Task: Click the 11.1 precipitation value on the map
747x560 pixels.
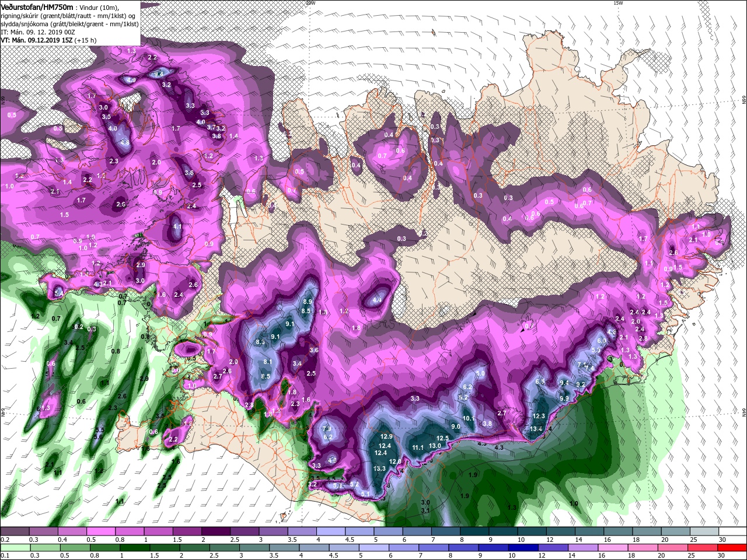Action: click(x=418, y=447)
